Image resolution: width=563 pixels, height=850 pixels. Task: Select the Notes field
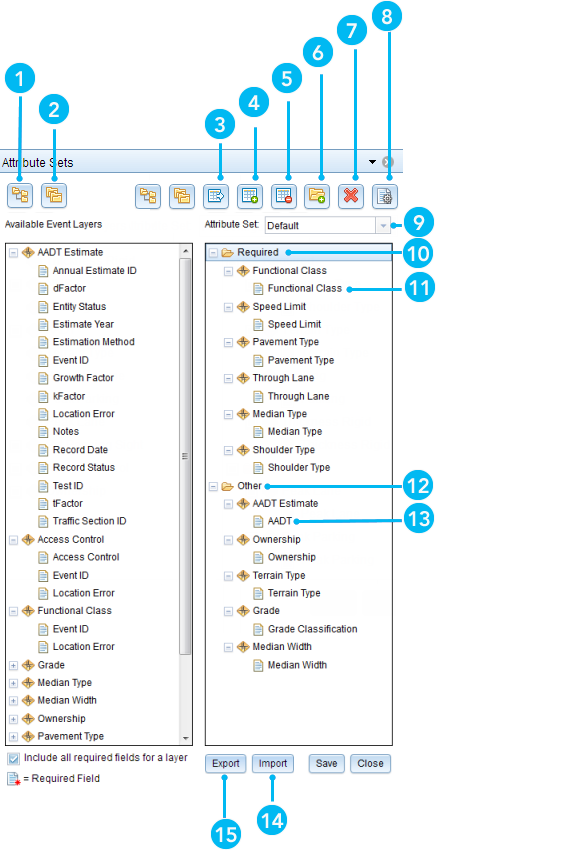[66, 432]
